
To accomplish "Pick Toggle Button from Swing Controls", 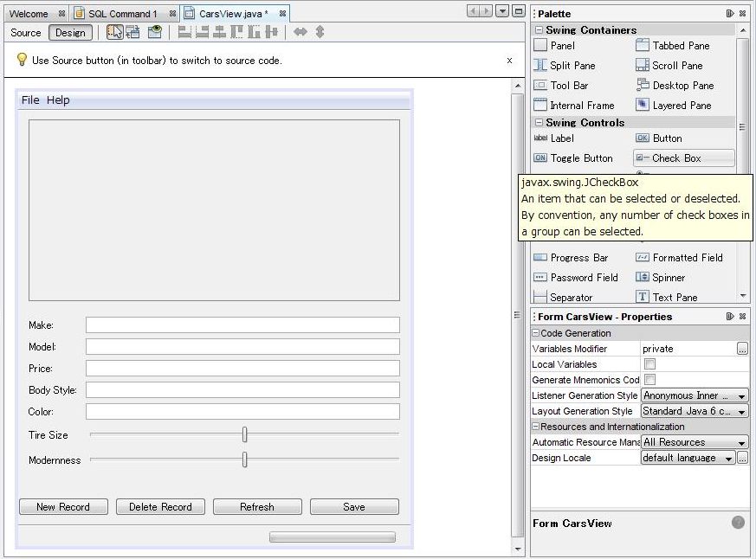I will point(580,158).
